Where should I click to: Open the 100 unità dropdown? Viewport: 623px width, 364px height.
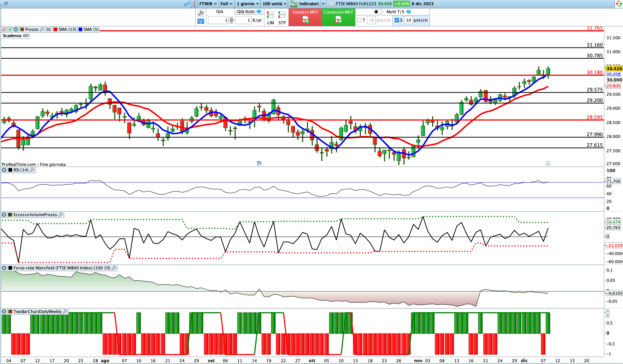pyautogui.click(x=274, y=4)
